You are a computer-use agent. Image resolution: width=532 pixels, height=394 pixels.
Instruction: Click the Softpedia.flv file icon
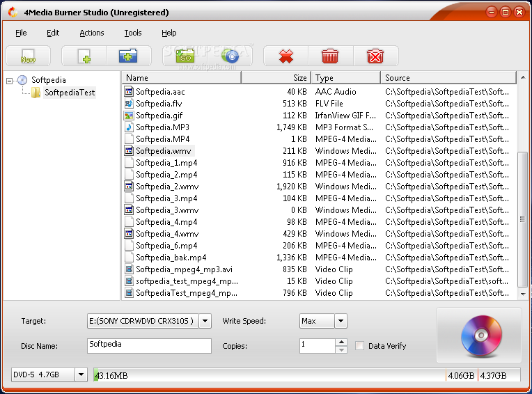point(129,104)
